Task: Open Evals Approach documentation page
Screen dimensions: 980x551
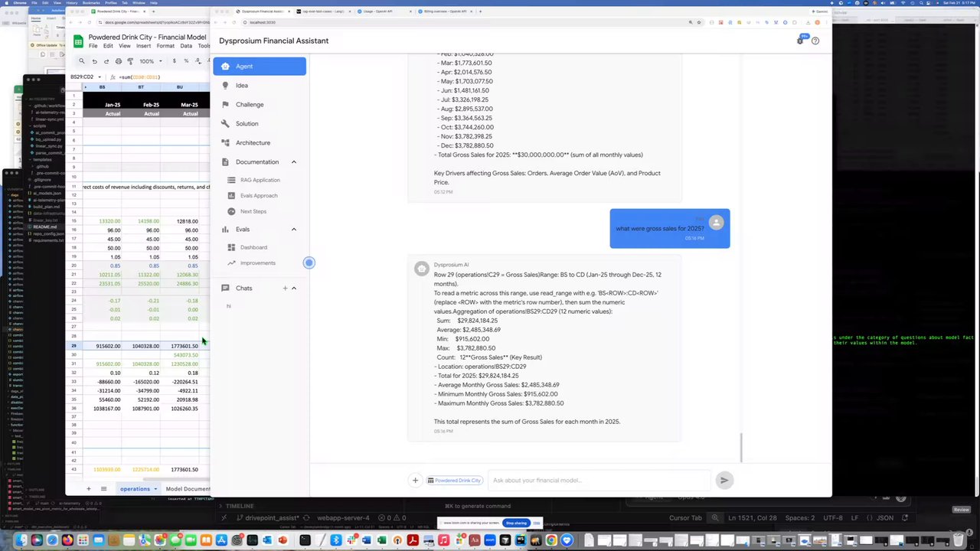Action: [x=259, y=196]
